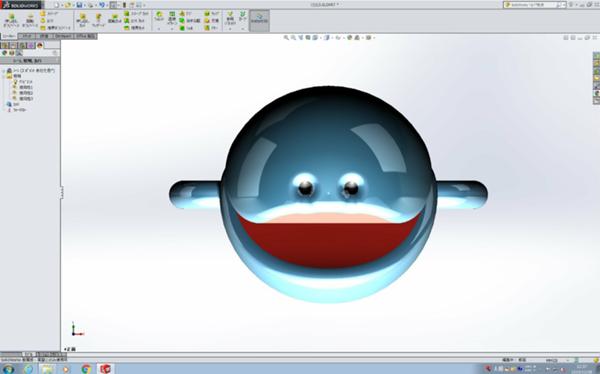Screen dimensions: 600x374
Task: Open Google Chrome from the taskbar
Action: click(86, 369)
